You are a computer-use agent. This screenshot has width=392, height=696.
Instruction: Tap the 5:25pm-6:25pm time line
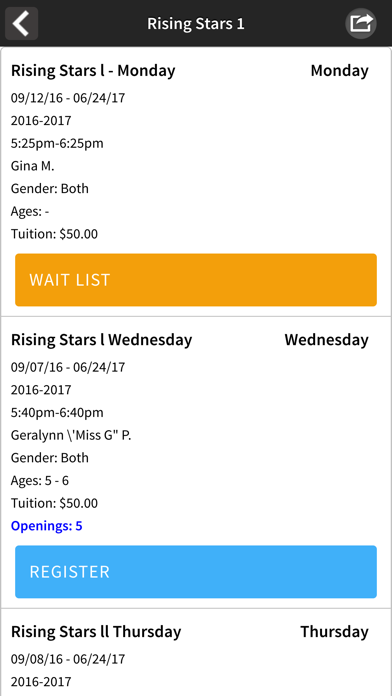pos(57,143)
